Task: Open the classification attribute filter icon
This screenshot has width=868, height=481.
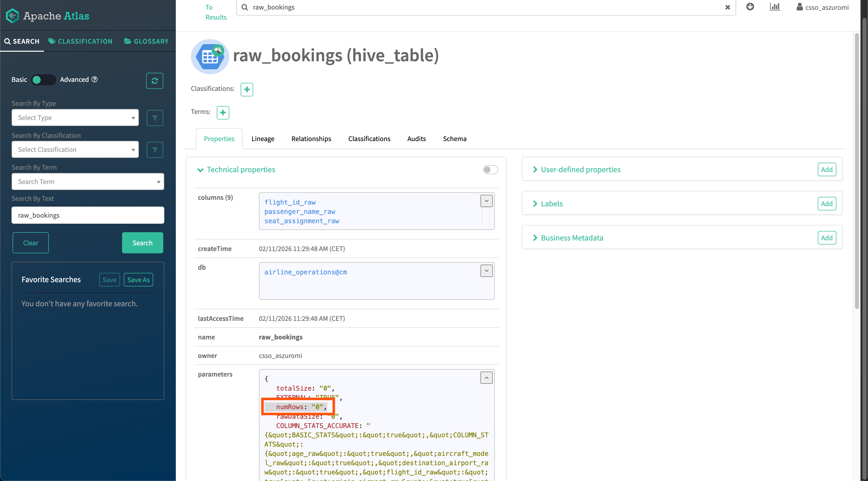Action: pos(155,150)
